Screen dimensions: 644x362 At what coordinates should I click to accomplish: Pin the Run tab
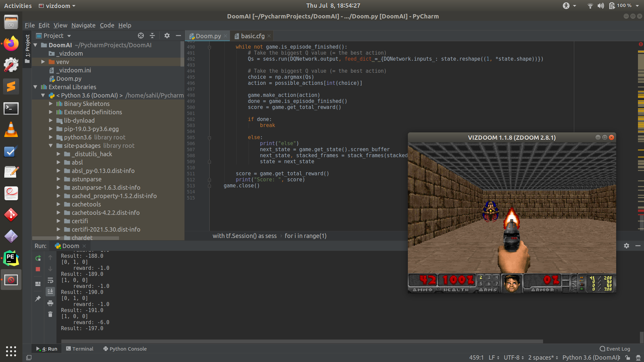(38, 298)
